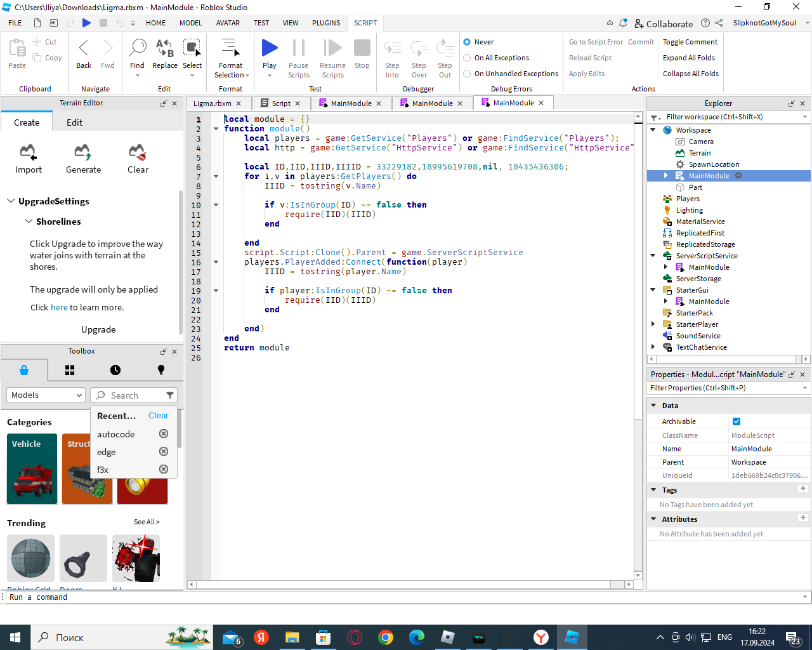Click the Play button in the Test section
This screenshot has height=650, width=812.
(x=270, y=48)
